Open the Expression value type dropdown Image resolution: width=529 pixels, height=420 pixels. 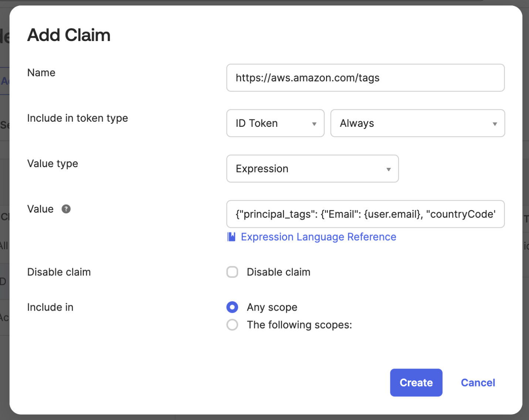[312, 169]
